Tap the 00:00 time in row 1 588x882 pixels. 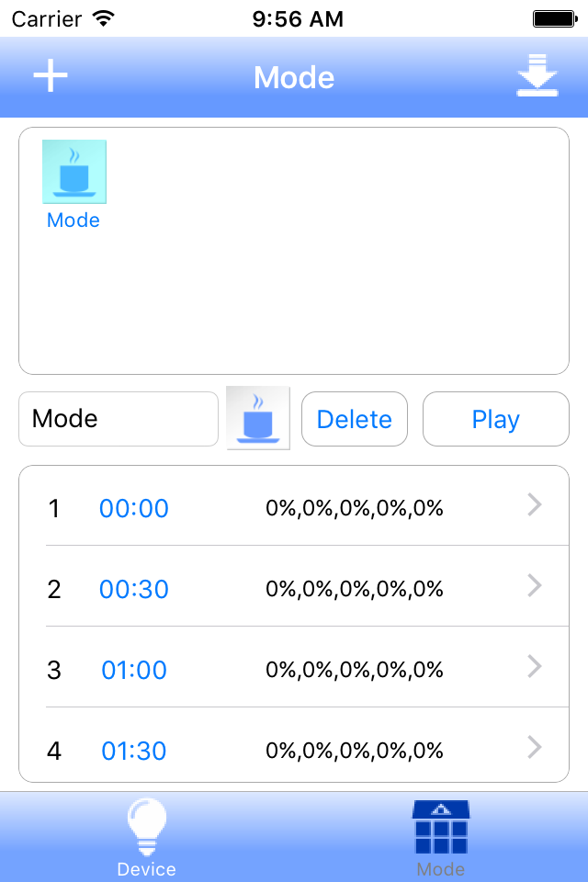(134, 508)
